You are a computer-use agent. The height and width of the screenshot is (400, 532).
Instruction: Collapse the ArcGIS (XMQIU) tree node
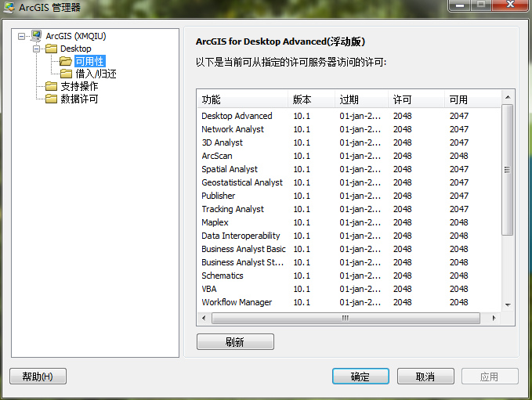[21, 36]
